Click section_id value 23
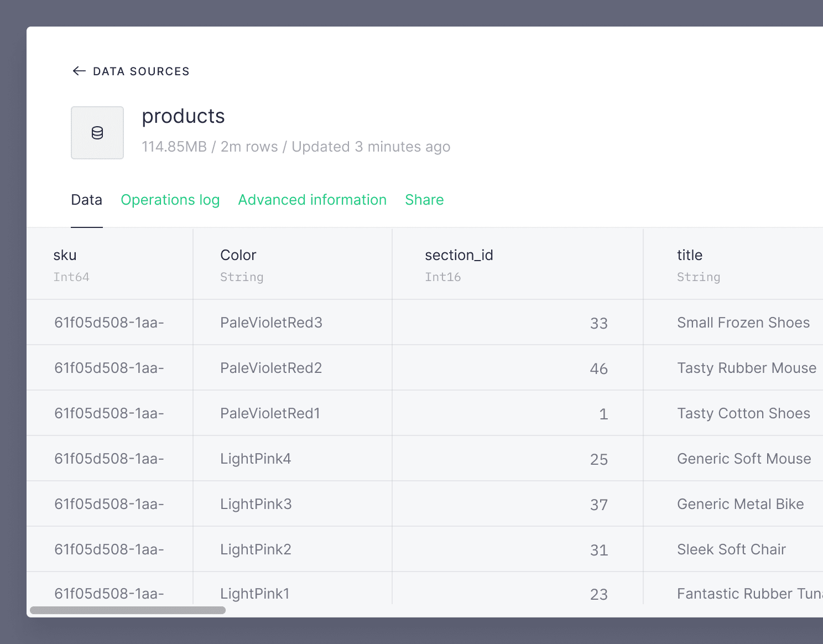 (599, 594)
